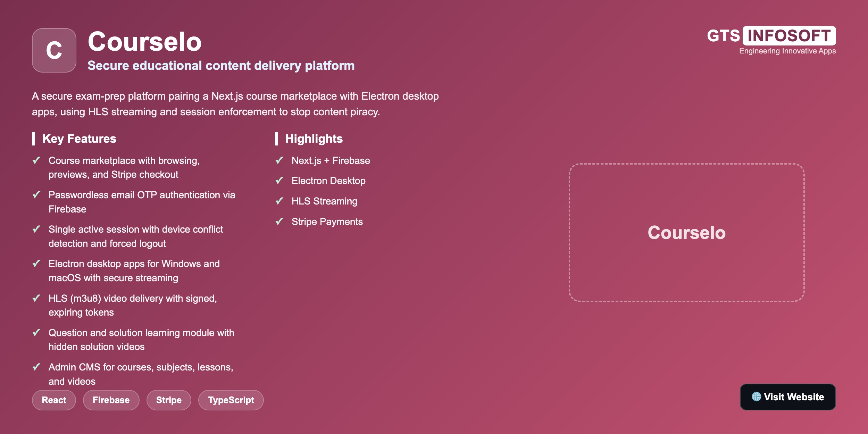Click 'Stripe Payments' highlight text
868x434 pixels.
tap(327, 222)
